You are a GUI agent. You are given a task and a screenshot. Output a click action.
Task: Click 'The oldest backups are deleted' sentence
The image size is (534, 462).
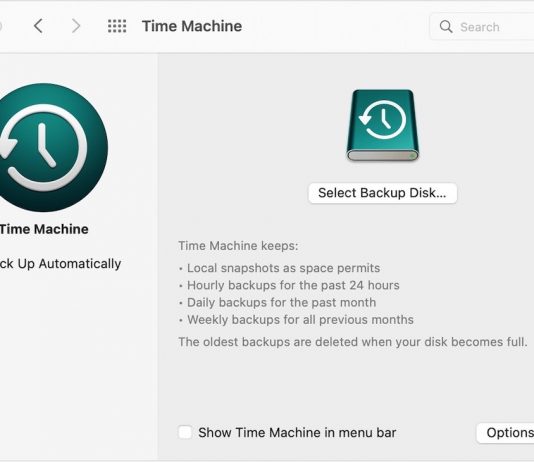pyautogui.click(x=353, y=342)
